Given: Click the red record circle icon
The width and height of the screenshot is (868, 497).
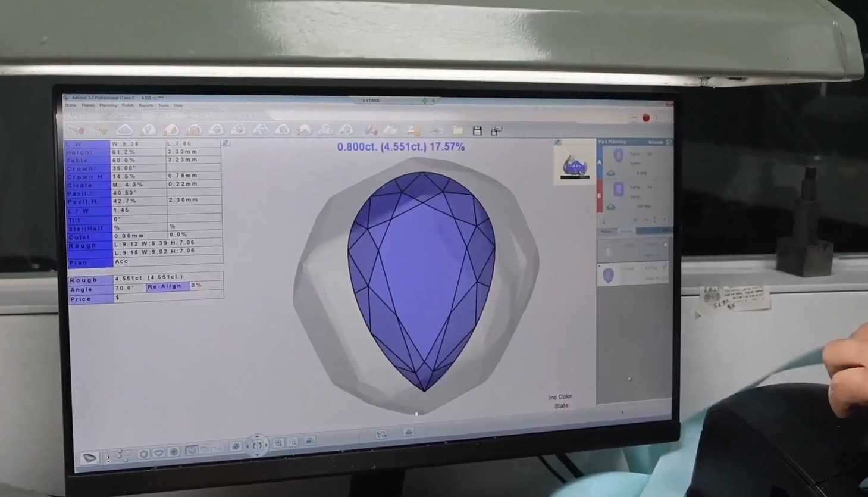Looking at the screenshot, I should 646,118.
